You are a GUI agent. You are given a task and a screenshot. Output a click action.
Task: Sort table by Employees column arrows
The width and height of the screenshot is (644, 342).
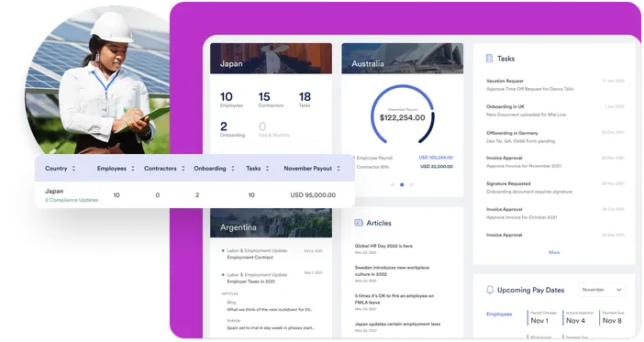(133, 169)
